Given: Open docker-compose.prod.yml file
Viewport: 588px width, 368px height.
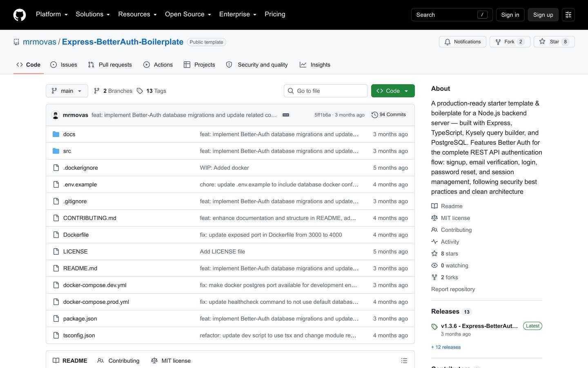Looking at the screenshot, I should (x=96, y=302).
